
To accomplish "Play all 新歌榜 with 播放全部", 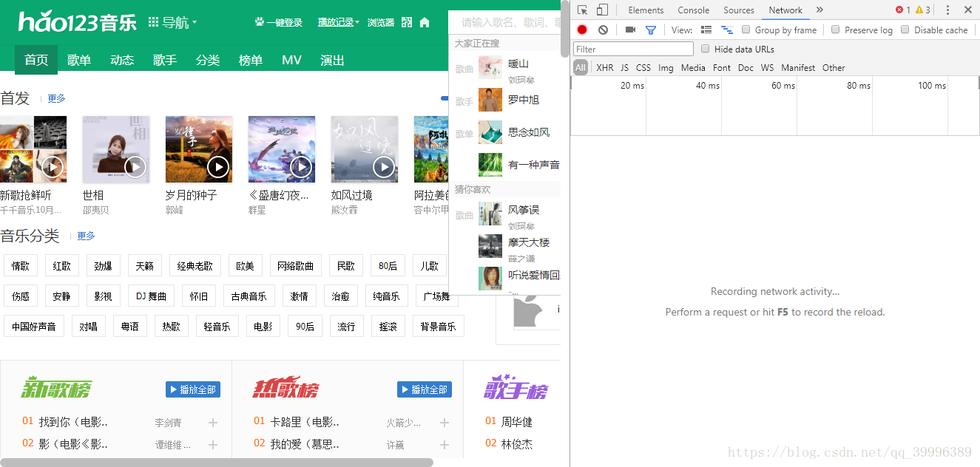I will 193,389.
